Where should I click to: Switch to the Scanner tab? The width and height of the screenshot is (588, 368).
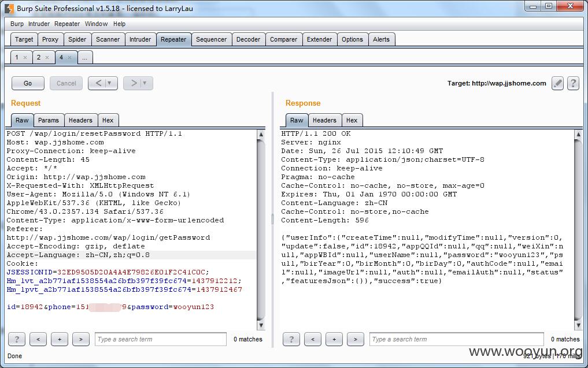click(x=108, y=39)
